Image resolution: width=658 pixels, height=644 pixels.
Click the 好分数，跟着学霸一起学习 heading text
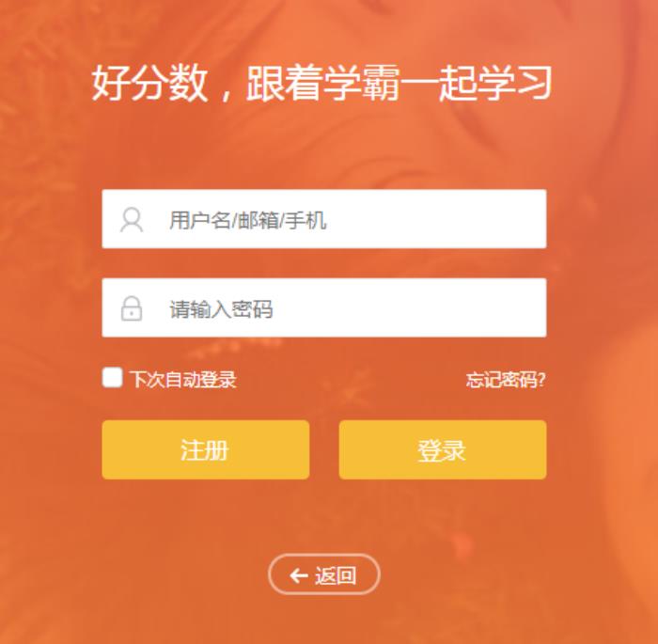coord(321,83)
